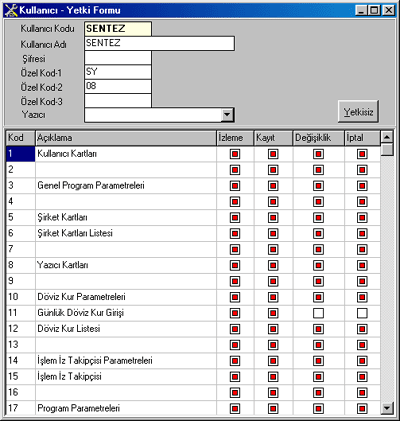Viewport: 400px width, 421px height.
Task: Focus the Özel Kod-3 input field
Action: [118, 101]
